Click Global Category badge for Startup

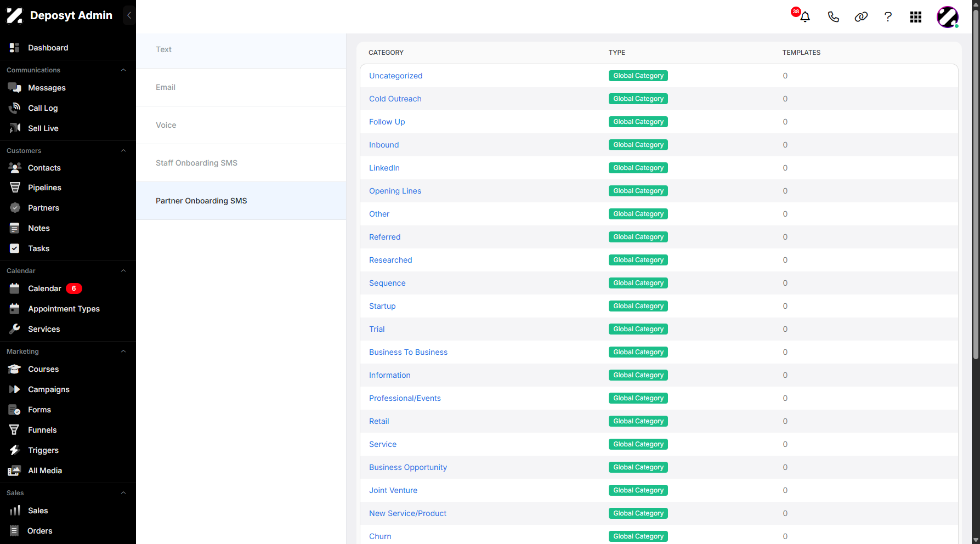(638, 306)
